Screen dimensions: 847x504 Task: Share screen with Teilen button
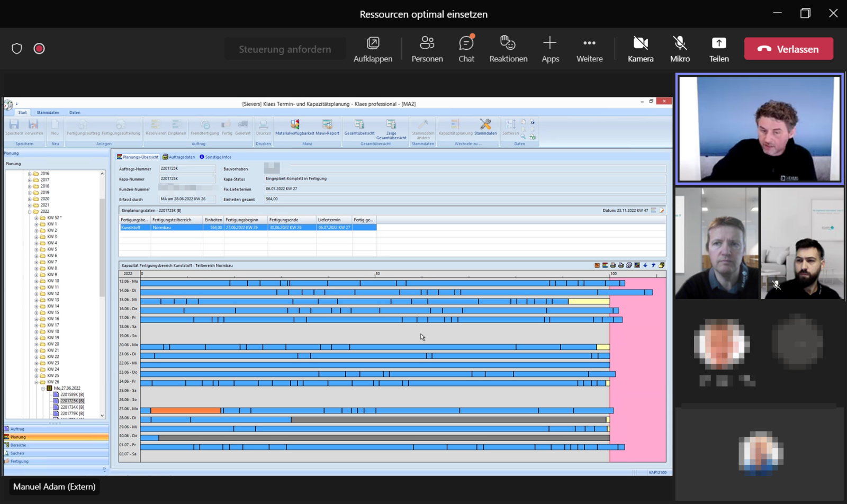coord(719,49)
